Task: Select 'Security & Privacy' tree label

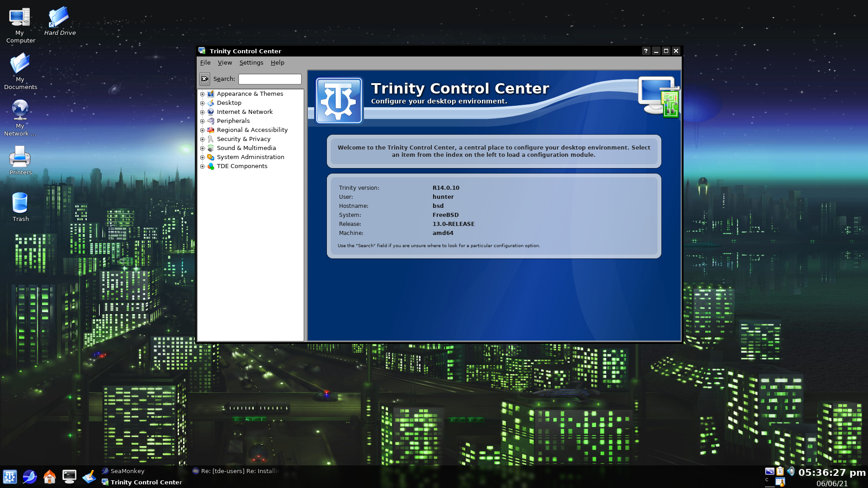Action: [x=243, y=139]
